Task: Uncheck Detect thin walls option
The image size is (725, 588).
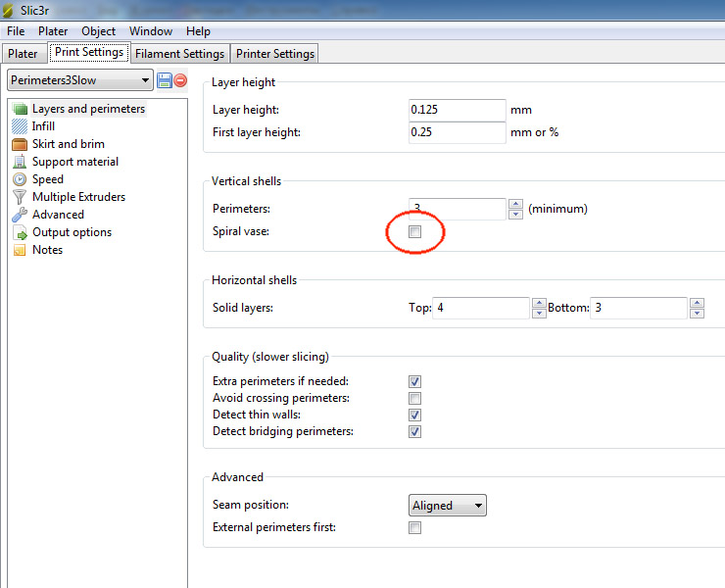Action: point(415,416)
